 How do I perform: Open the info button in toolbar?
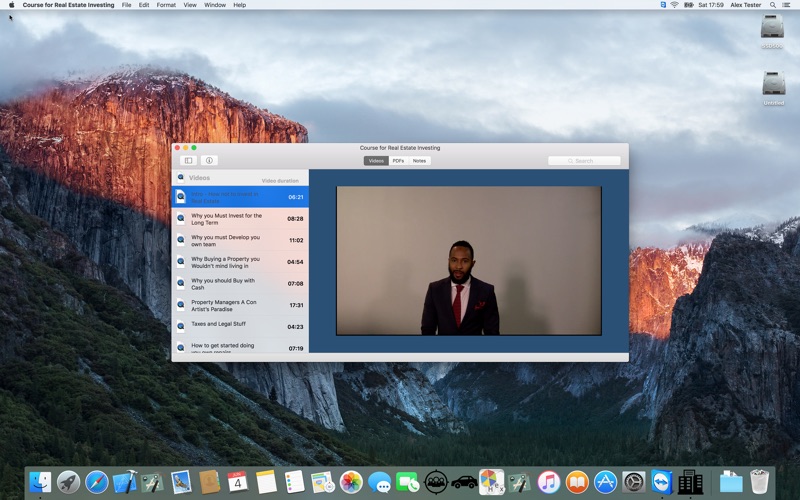[x=209, y=161]
